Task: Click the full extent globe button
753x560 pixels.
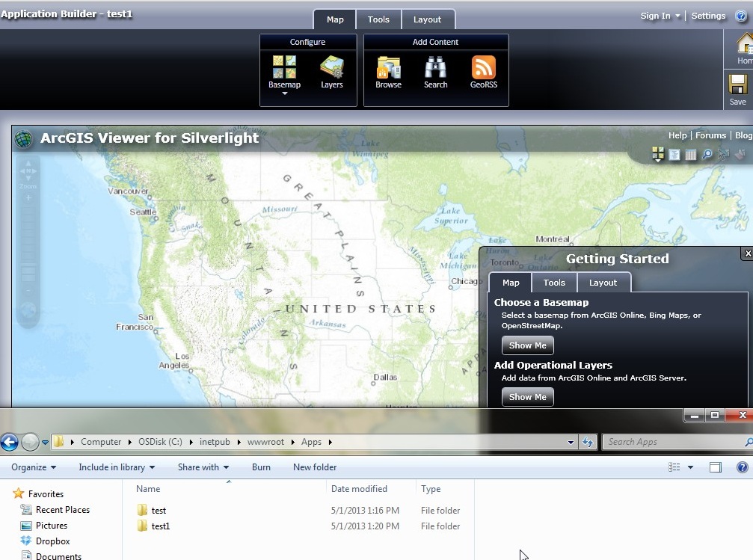Action: point(28,311)
